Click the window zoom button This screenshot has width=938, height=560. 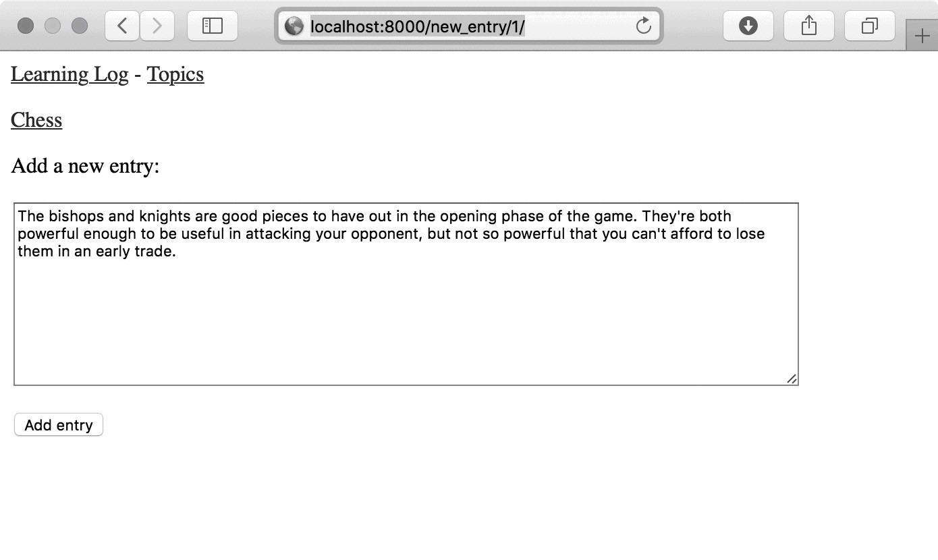80,26
